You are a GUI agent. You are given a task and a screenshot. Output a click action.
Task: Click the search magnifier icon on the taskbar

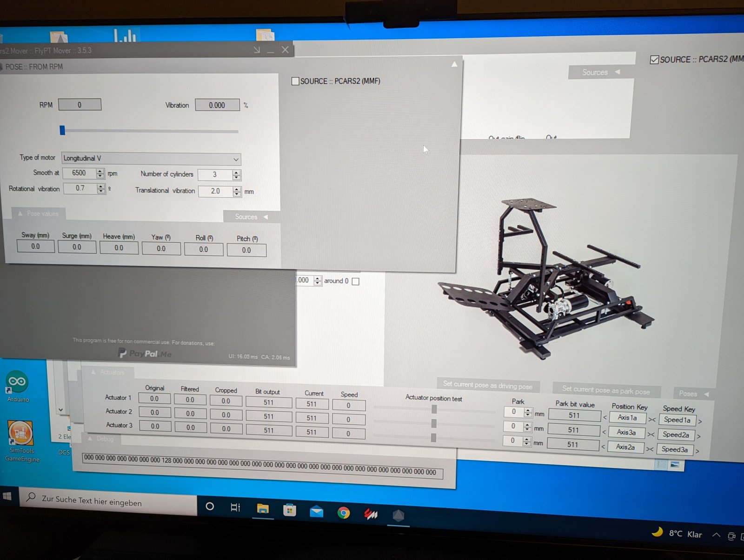[x=31, y=497]
